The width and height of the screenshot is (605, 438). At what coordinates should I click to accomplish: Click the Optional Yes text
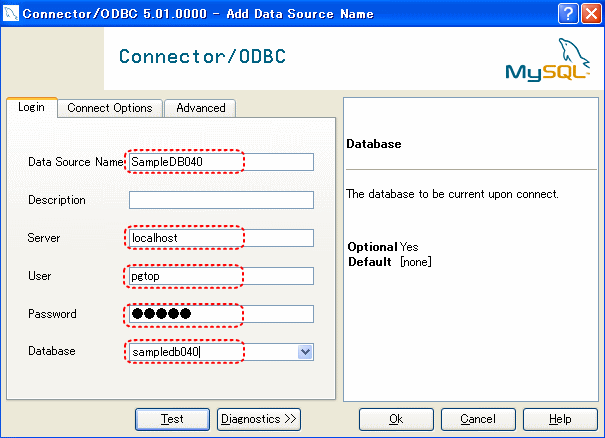(383, 247)
